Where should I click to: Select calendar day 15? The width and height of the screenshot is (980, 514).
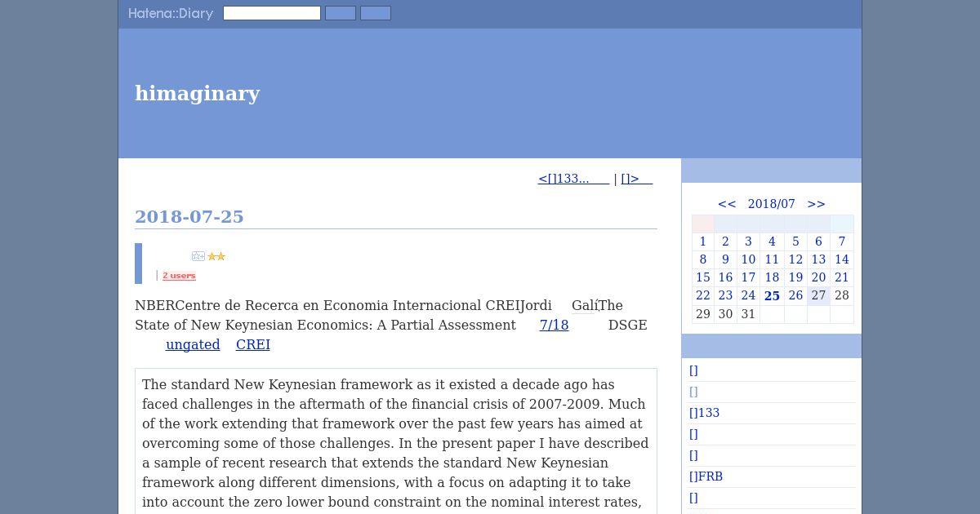pyautogui.click(x=702, y=277)
